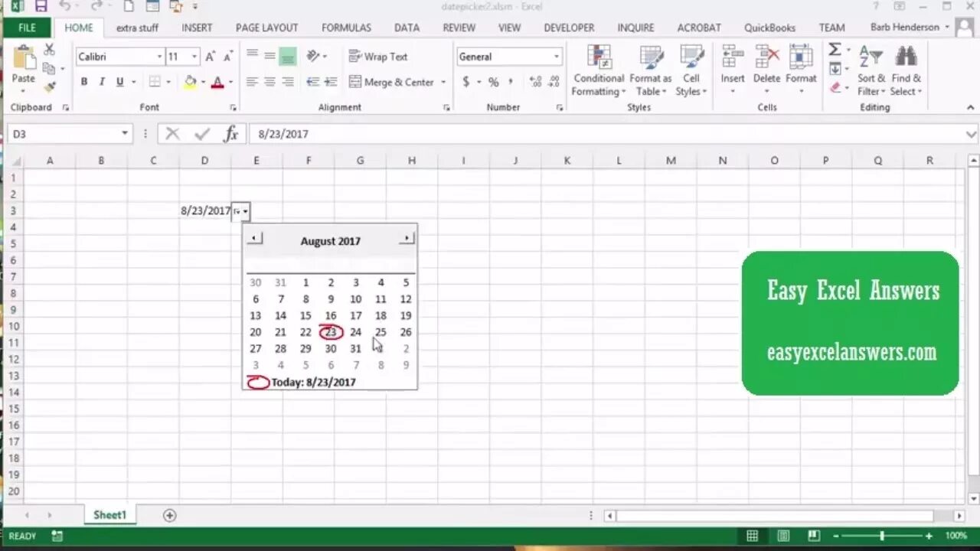Apply Percent Style icon

pyautogui.click(x=493, y=82)
